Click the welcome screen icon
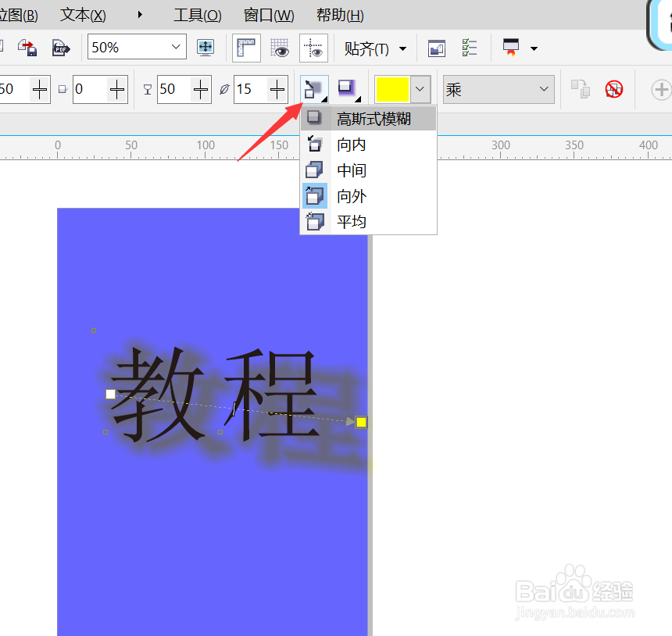 tap(437, 48)
